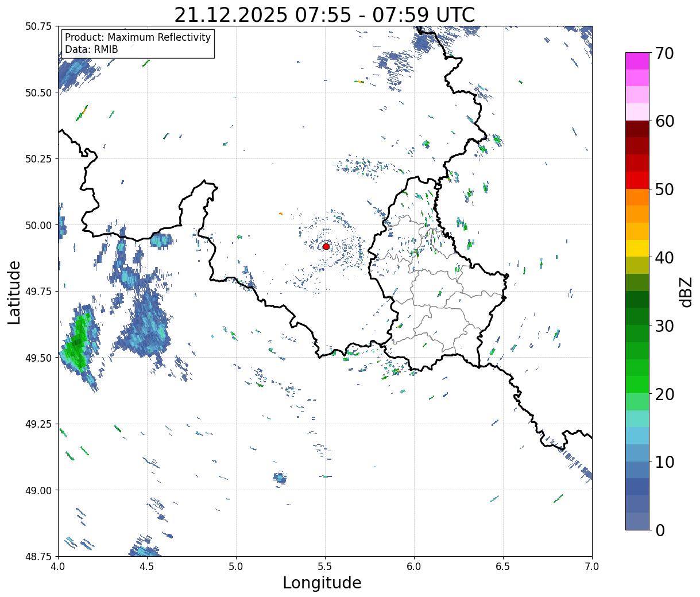
Task: Click the Longitude axis label
Action: (322, 583)
